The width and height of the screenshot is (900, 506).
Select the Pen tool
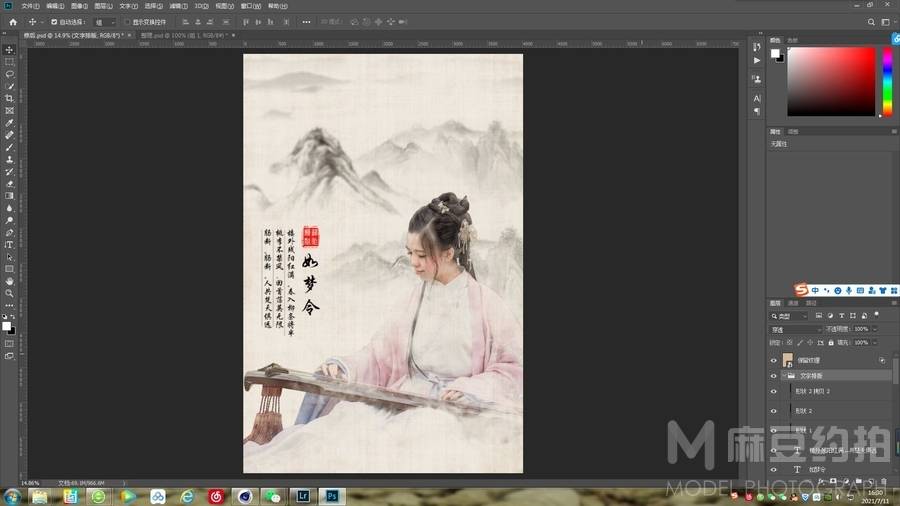click(9, 232)
